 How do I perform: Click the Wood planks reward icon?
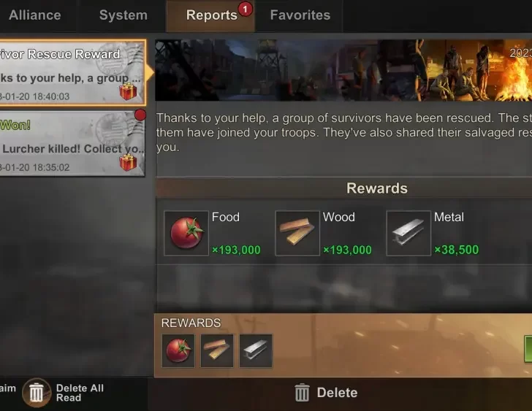(297, 233)
